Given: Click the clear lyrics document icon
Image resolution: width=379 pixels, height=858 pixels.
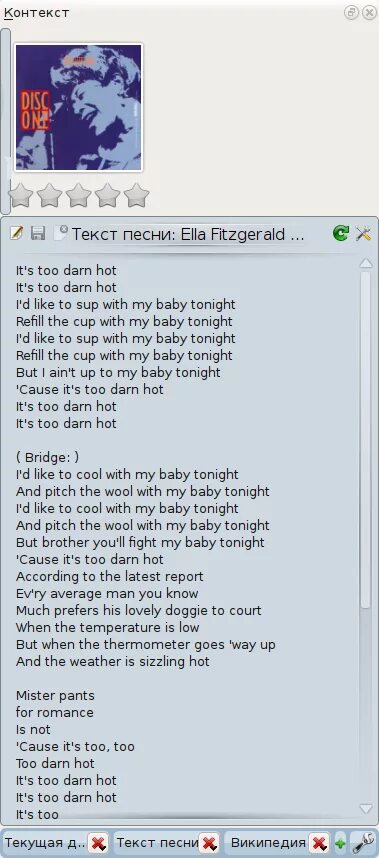Looking at the screenshot, I should click(60, 234).
